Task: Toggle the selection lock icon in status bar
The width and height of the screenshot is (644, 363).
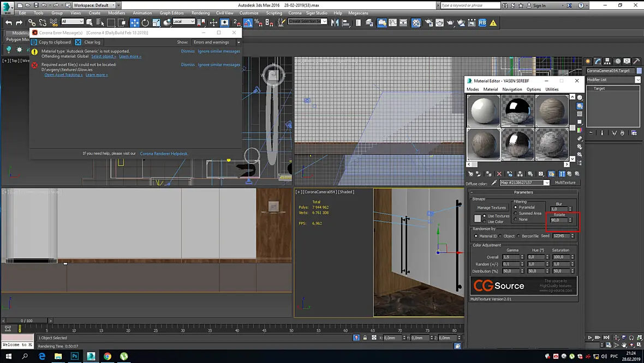Action: coord(365,337)
